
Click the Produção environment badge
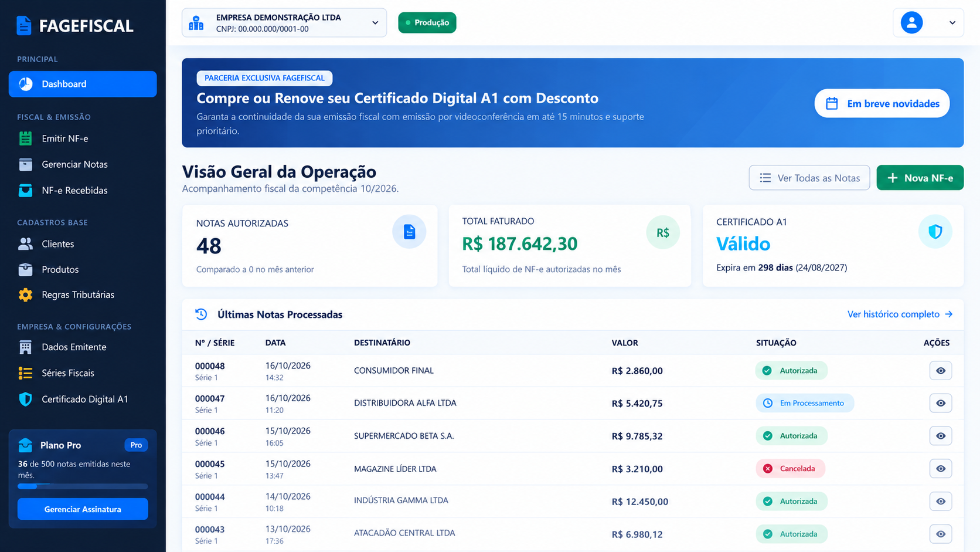tap(427, 23)
